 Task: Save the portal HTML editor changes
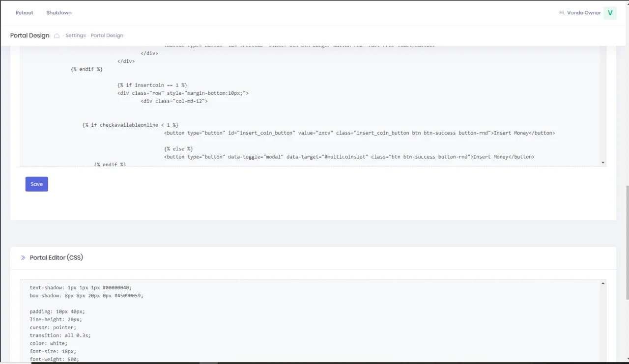coord(37,184)
